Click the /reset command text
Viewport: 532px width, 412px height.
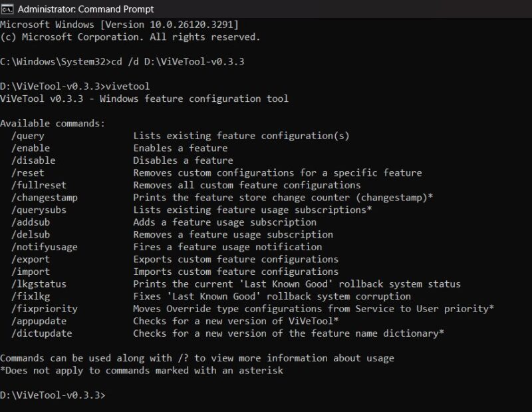28,172
